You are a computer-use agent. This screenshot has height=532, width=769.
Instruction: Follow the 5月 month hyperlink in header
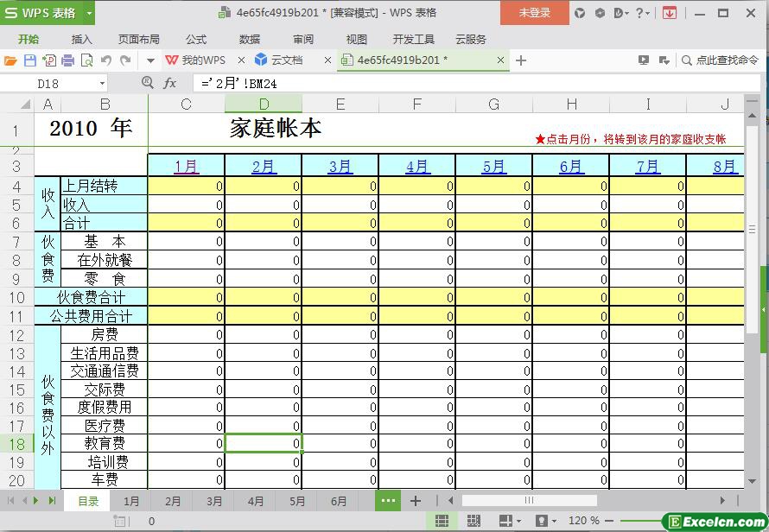click(493, 167)
